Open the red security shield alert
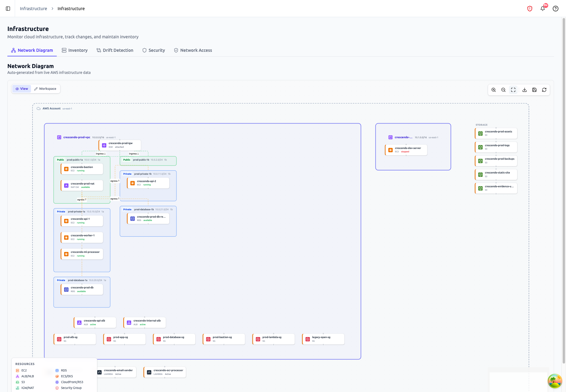 pos(529,9)
